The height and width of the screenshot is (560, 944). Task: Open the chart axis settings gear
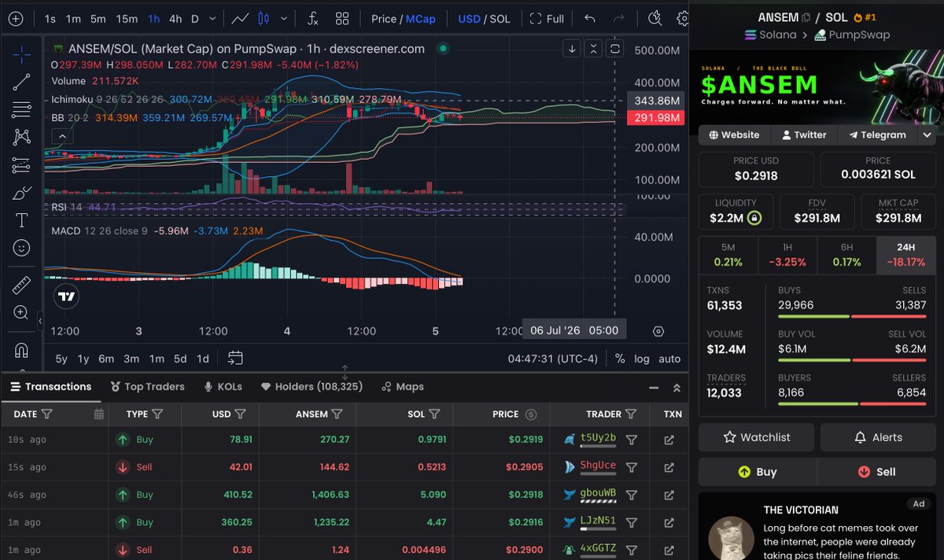658,331
